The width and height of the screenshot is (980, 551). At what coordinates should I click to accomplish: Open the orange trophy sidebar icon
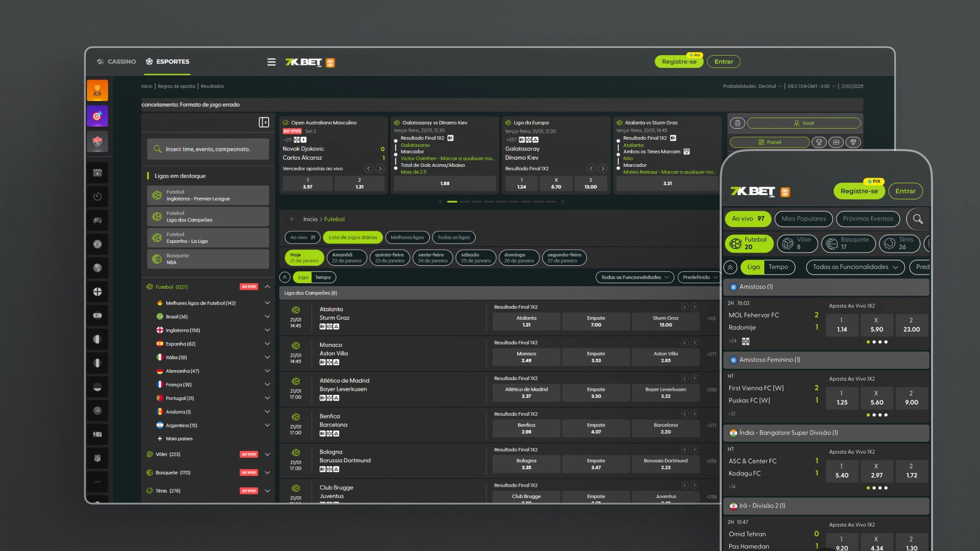click(x=97, y=90)
